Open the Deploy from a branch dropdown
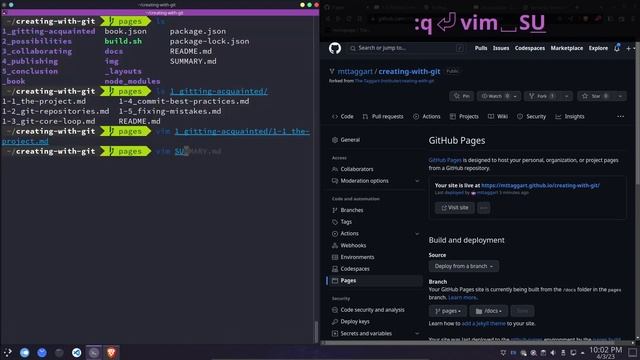 coord(463,266)
